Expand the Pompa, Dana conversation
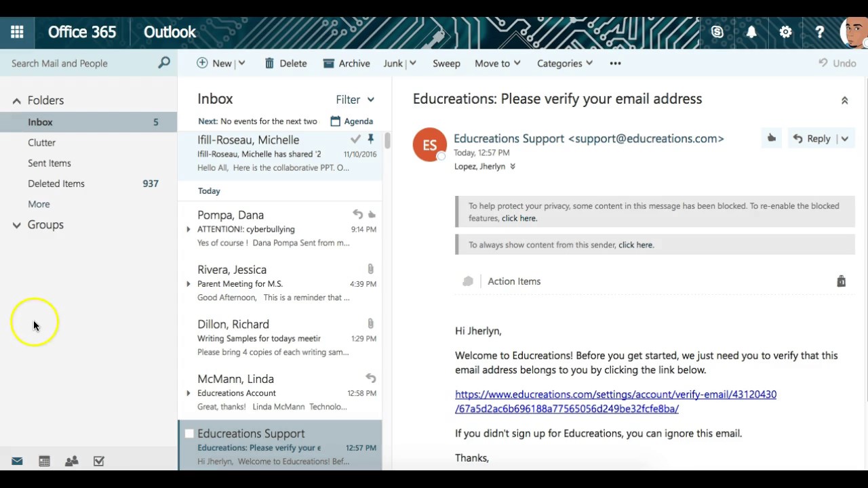 [x=189, y=229]
